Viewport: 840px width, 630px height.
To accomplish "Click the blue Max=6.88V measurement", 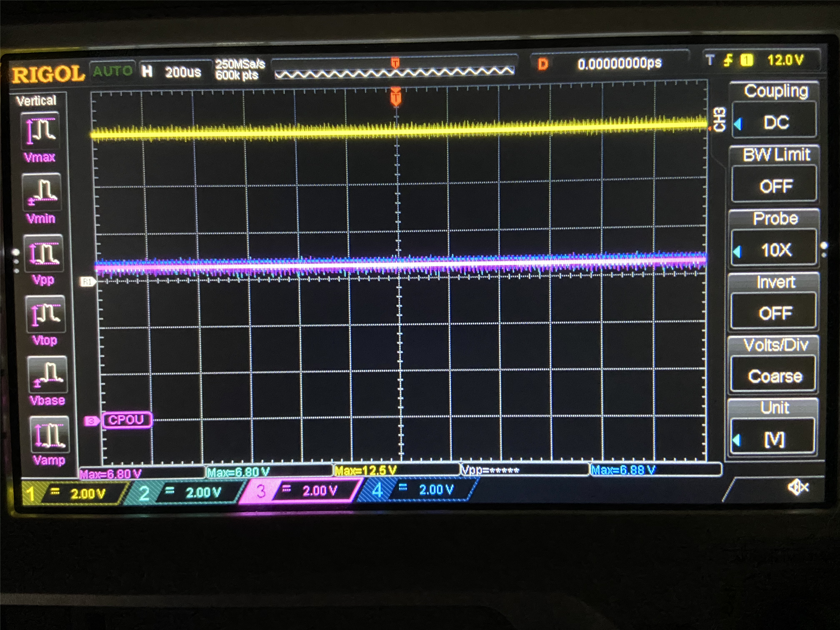I will coord(623,470).
